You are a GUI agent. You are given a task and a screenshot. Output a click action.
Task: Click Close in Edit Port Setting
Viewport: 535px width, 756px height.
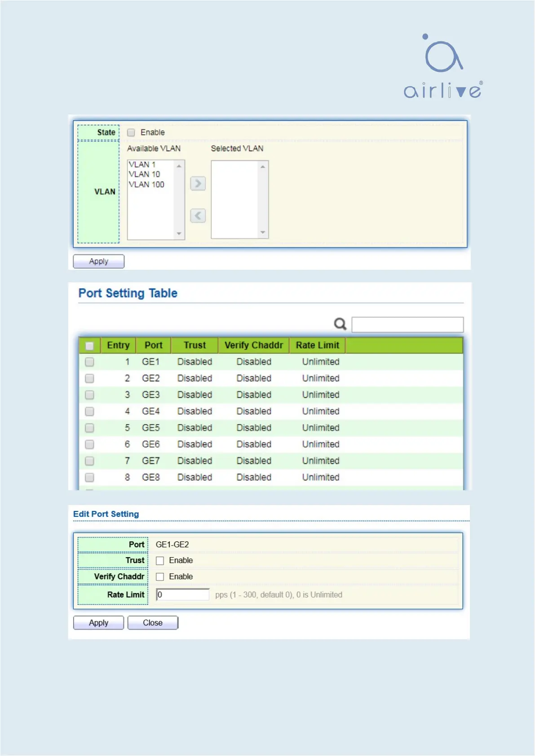tap(153, 623)
